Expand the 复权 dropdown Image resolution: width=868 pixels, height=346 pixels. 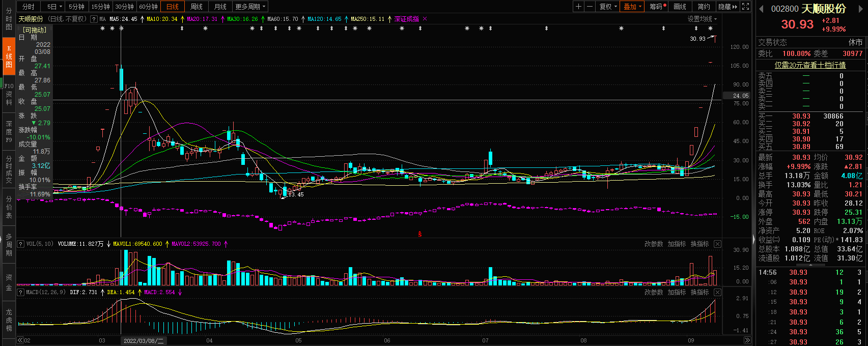point(608,7)
